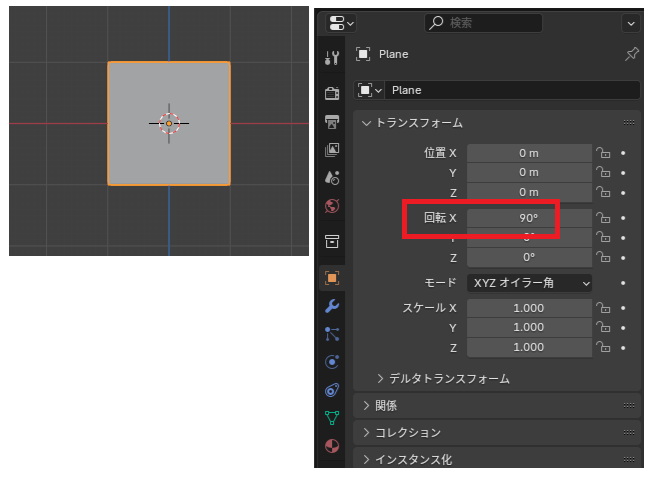Image resolution: width=652 pixels, height=479 pixels.
Task: Click the animate dot for 位置 Z
Action: click(623, 193)
